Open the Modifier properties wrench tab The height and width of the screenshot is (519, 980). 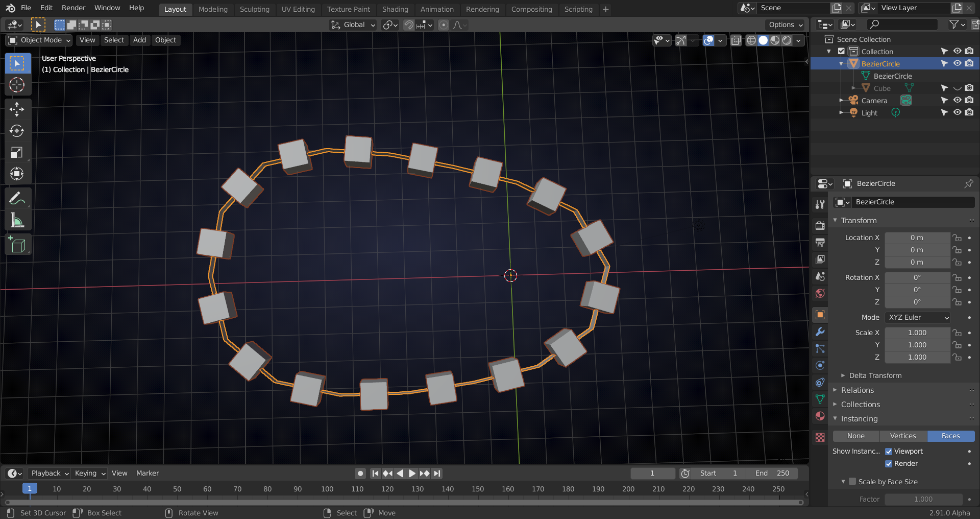[820, 332]
